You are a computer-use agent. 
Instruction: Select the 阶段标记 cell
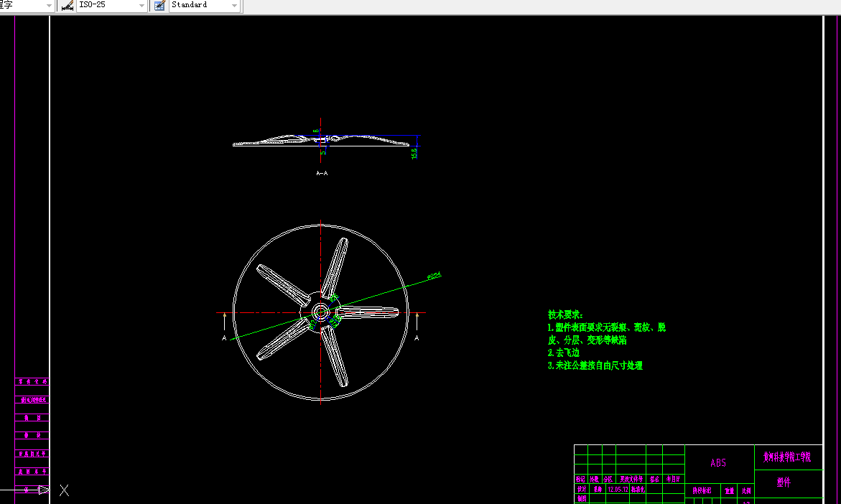[702, 490]
